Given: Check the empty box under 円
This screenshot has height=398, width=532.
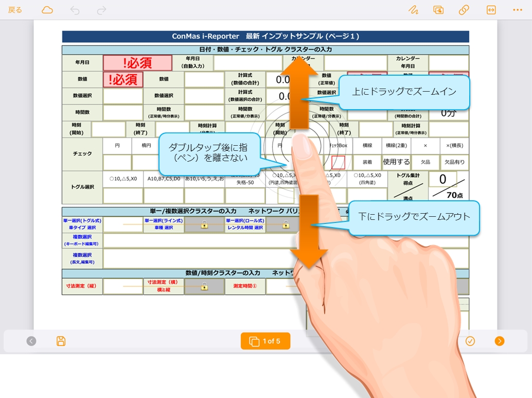Looking at the screenshot, I should tap(117, 162).
